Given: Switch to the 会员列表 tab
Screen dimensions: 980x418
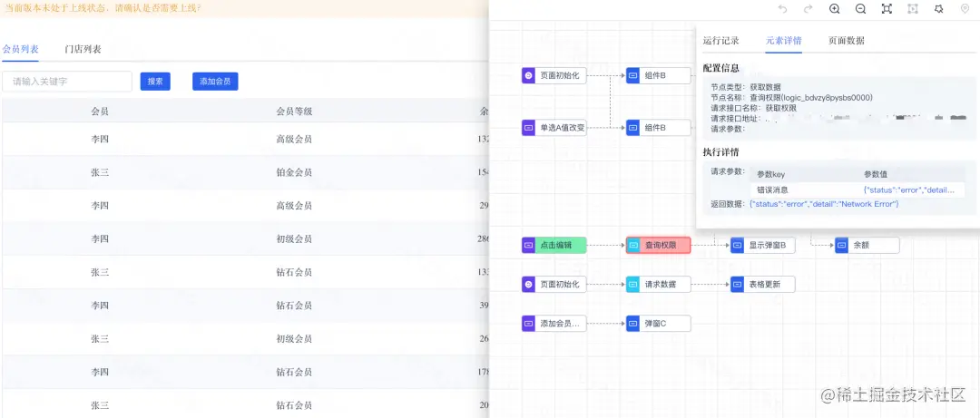Looking at the screenshot, I should pyautogui.click(x=21, y=49).
